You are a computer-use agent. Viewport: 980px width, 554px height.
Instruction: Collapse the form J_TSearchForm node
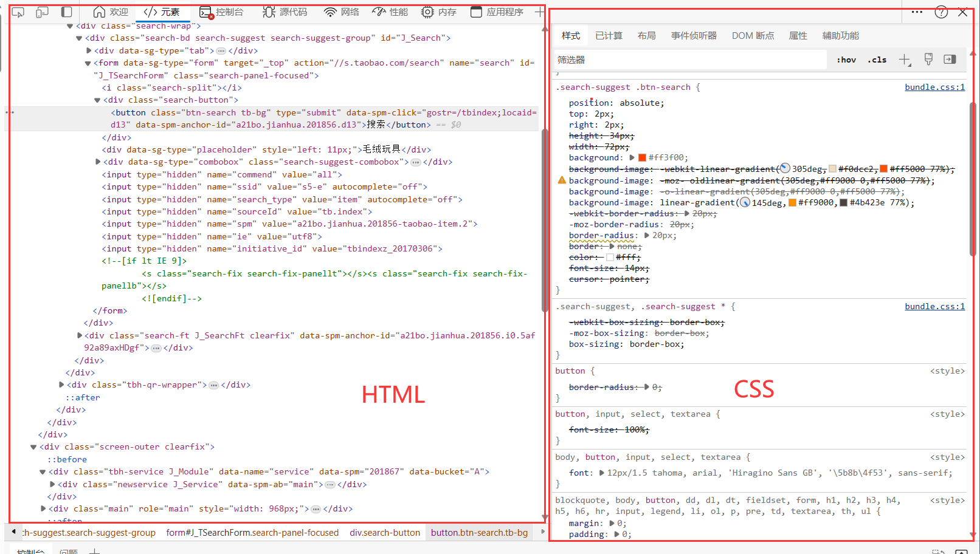pos(88,63)
